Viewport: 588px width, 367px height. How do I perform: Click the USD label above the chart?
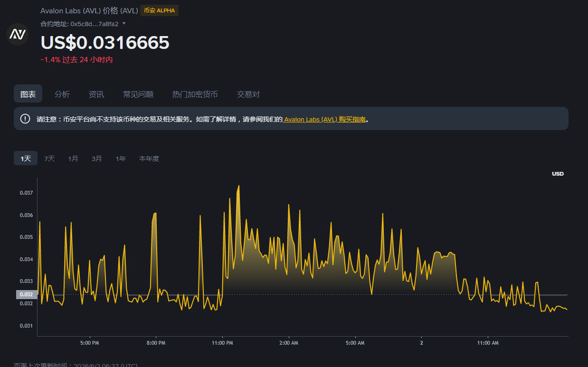pos(558,174)
